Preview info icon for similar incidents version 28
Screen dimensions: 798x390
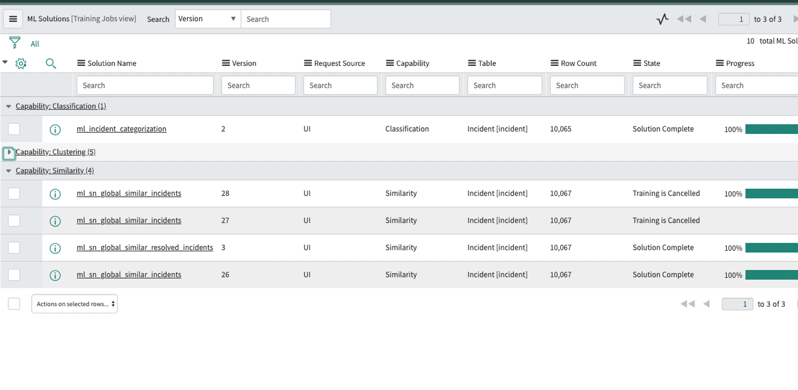click(55, 194)
